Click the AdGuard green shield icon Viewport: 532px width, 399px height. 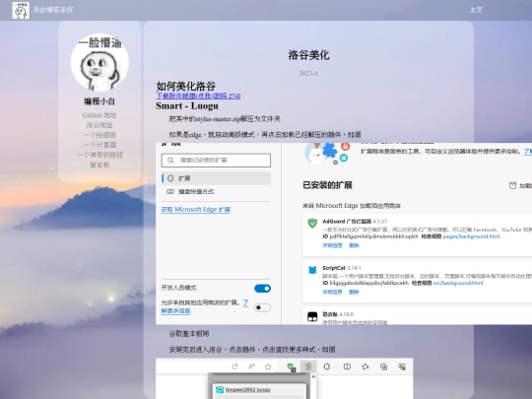312,223
